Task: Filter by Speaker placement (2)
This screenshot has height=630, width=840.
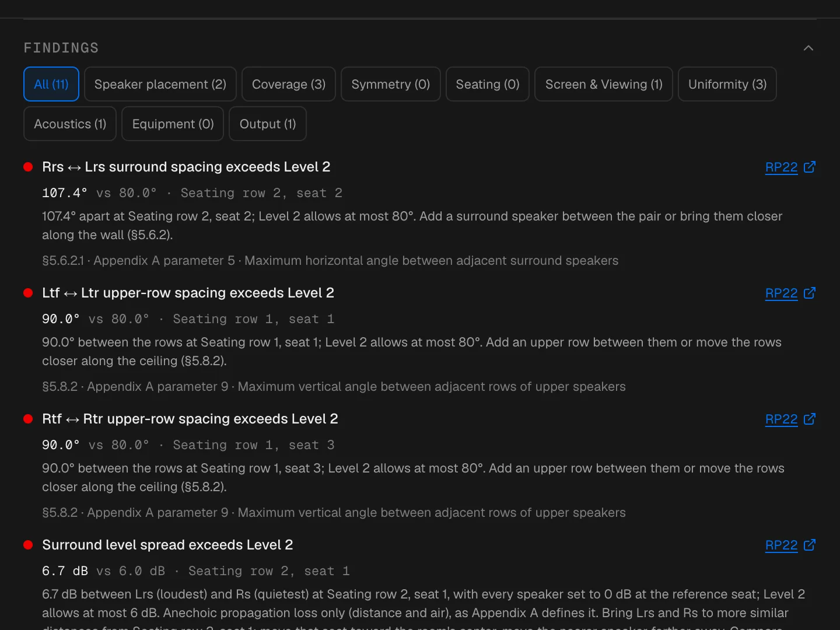Action: 160,84
